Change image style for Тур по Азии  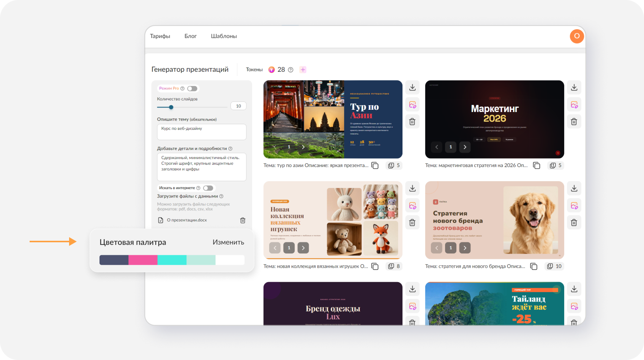pos(412,104)
